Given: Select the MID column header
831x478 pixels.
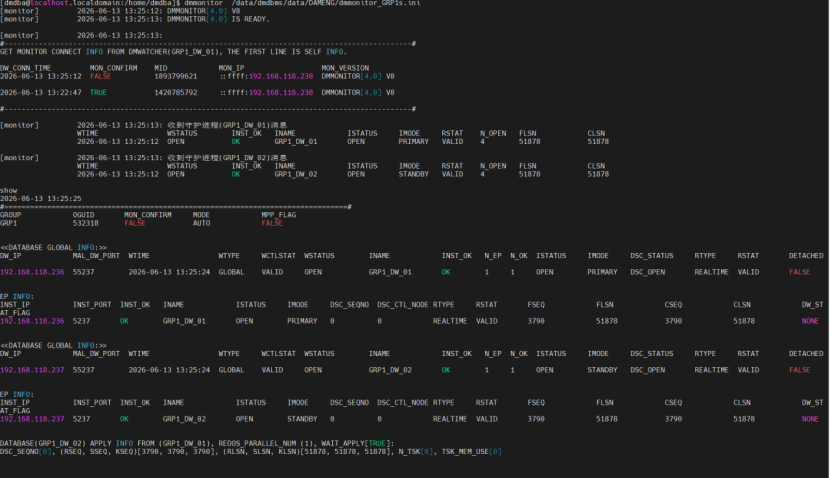Looking at the screenshot, I should coord(161,68).
